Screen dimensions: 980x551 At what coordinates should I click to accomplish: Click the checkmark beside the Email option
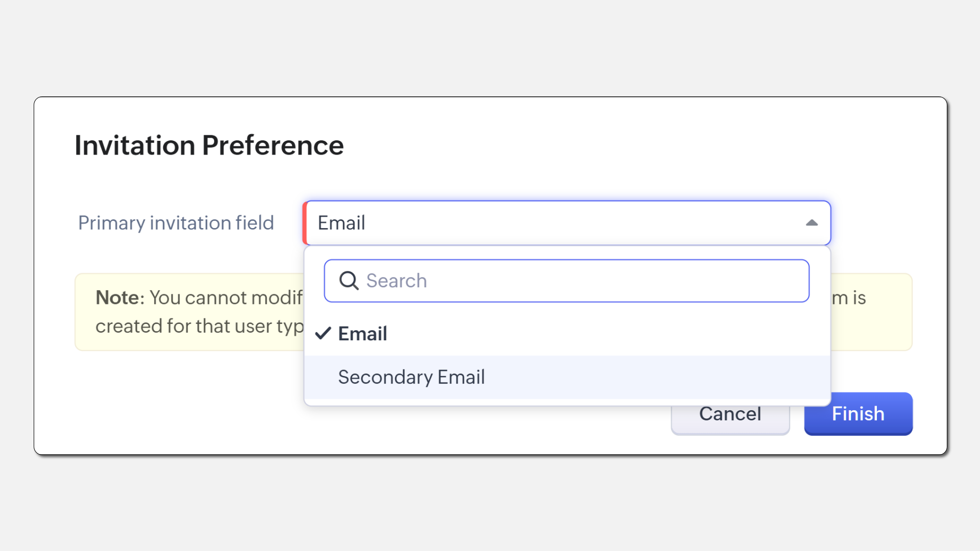pos(323,334)
